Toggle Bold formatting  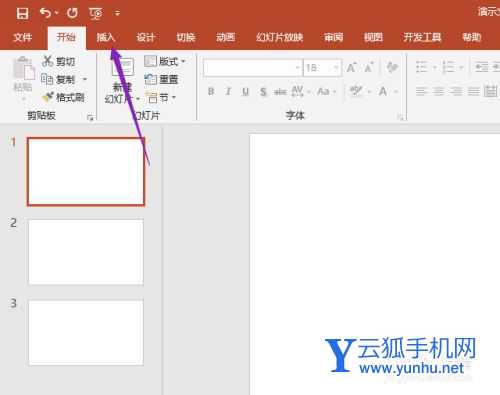[211, 91]
